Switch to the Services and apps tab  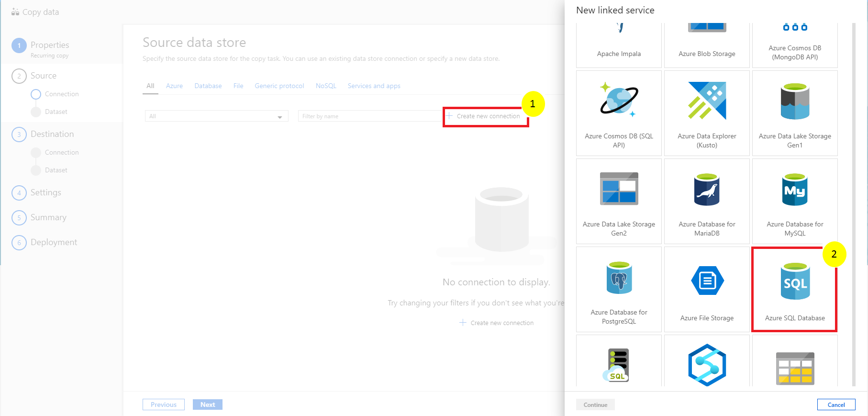point(374,86)
